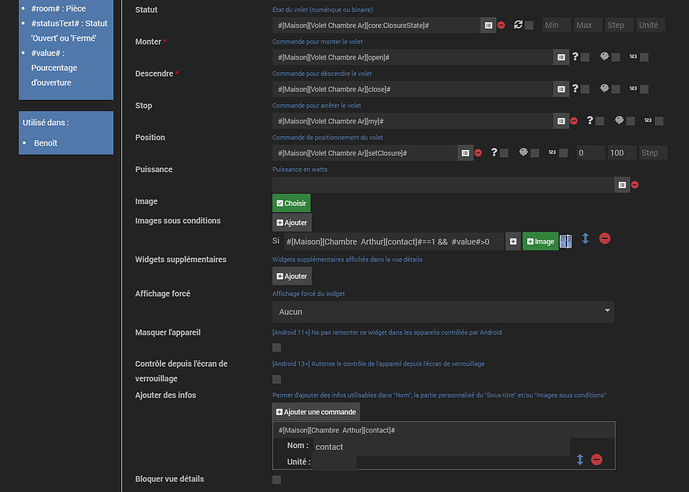Click Ajouter une commande button

point(316,412)
